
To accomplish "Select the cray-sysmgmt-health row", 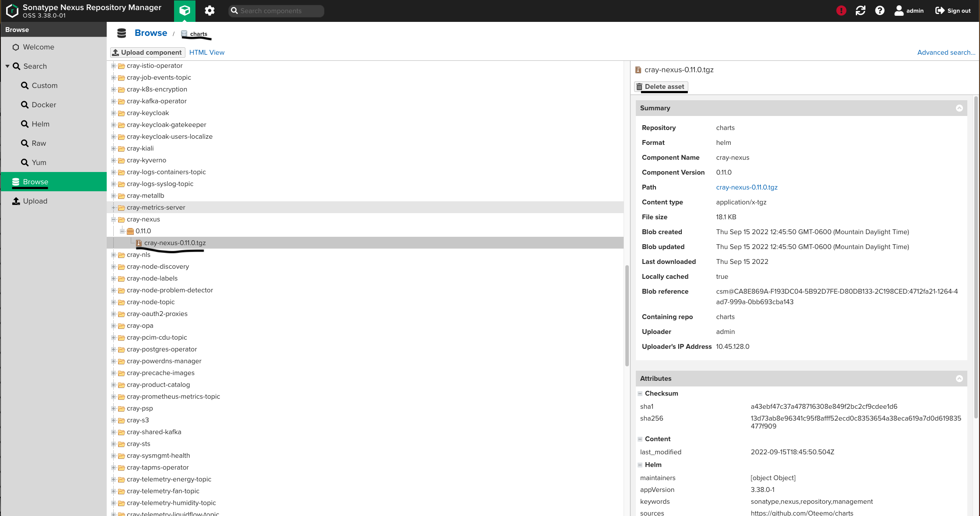I will 365,456.
